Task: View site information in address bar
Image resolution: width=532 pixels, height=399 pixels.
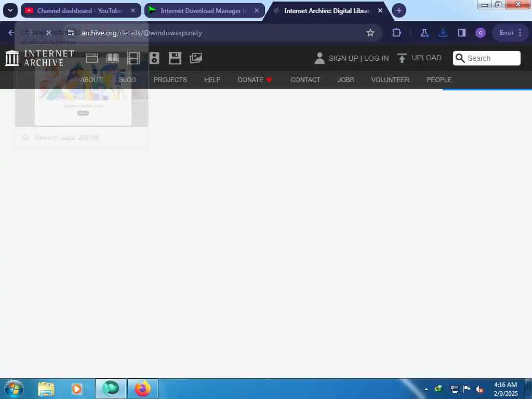Action: (x=71, y=33)
